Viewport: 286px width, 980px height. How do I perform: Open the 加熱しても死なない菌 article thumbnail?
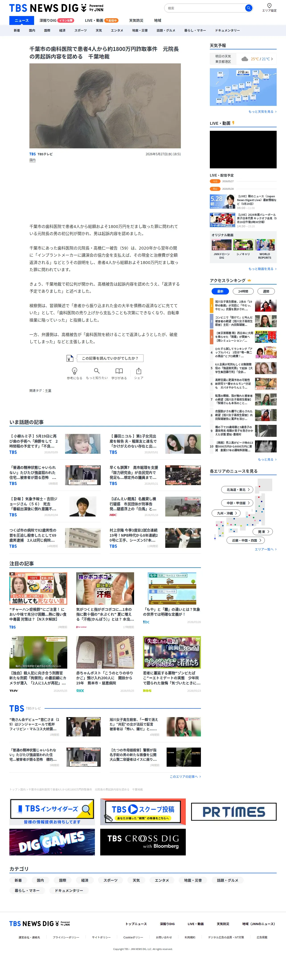coord(38,589)
